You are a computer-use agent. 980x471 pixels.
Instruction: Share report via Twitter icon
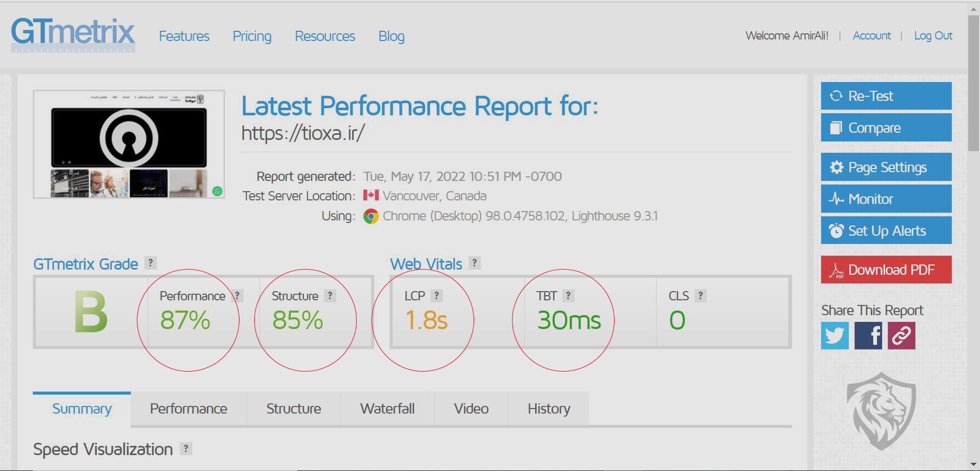point(835,336)
